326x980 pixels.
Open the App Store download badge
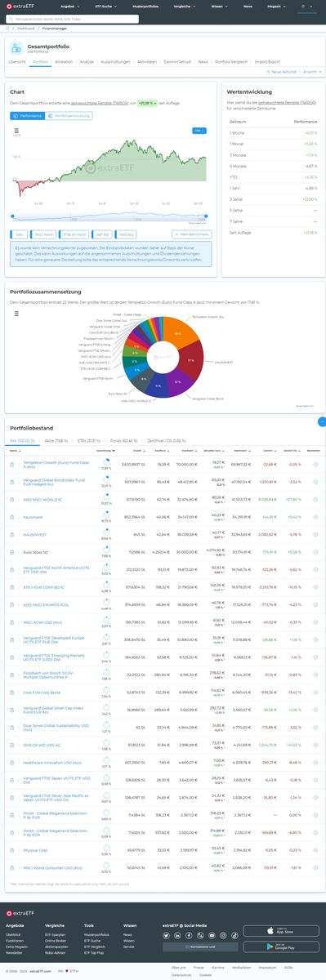[281, 930]
